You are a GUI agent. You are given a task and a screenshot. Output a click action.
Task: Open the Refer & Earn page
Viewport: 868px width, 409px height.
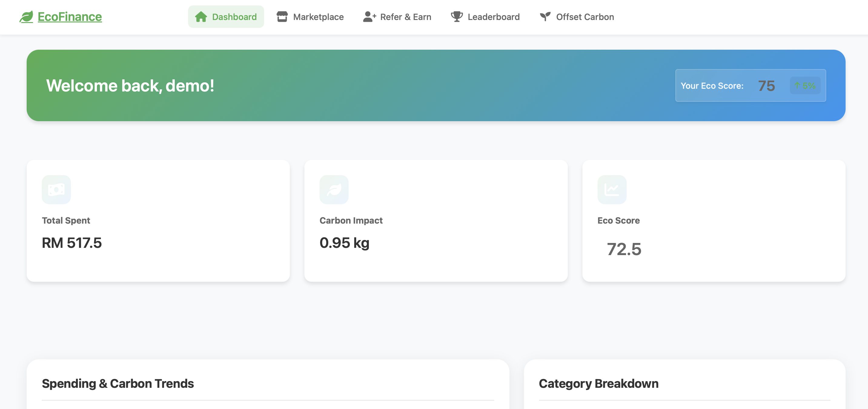(x=397, y=17)
